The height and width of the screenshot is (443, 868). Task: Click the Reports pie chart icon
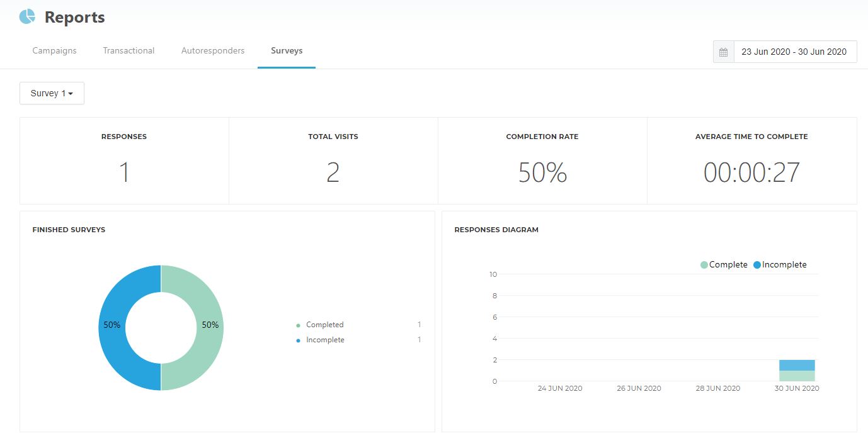27,17
